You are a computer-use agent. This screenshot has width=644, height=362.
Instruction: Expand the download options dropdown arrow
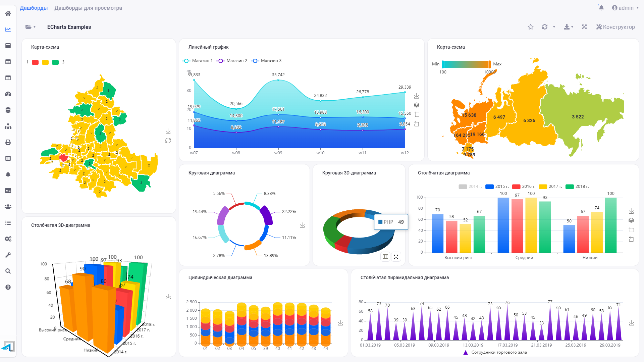[x=572, y=27]
